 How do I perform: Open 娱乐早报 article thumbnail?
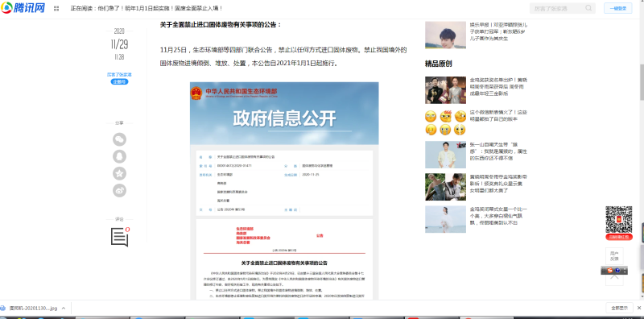click(x=445, y=35)
